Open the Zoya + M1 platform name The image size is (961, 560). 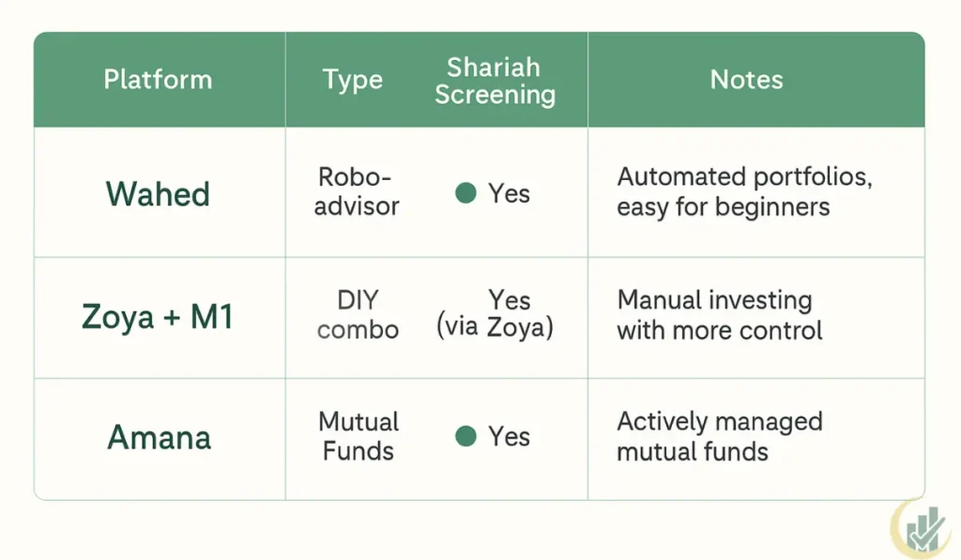coord(158,317)
